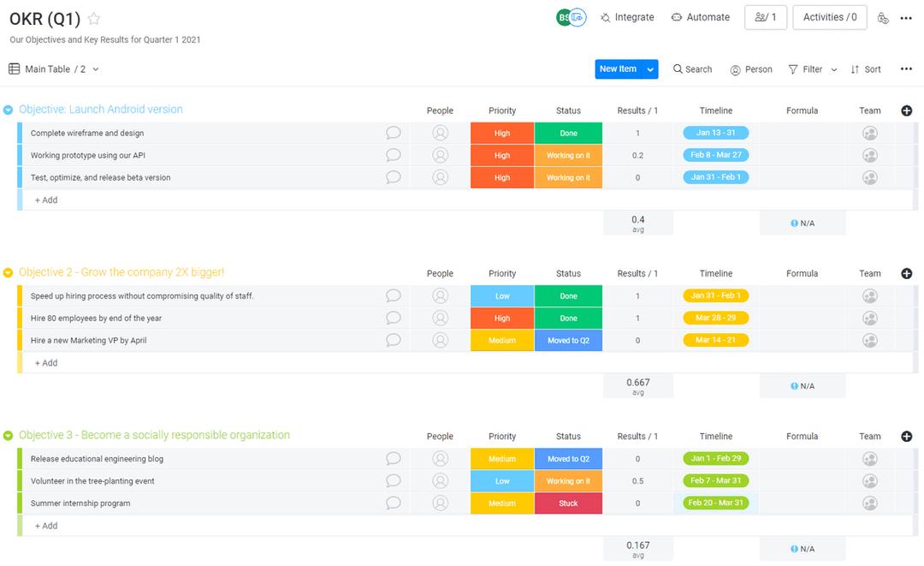Open the Integrate center
This screenshot has width=924, height=566.
click(627, 16)
